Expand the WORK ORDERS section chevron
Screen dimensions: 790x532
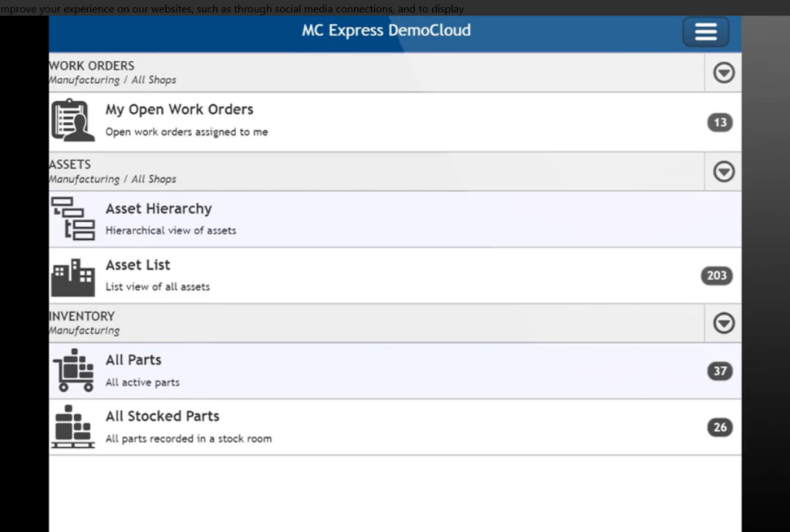(x=723, y=72)
